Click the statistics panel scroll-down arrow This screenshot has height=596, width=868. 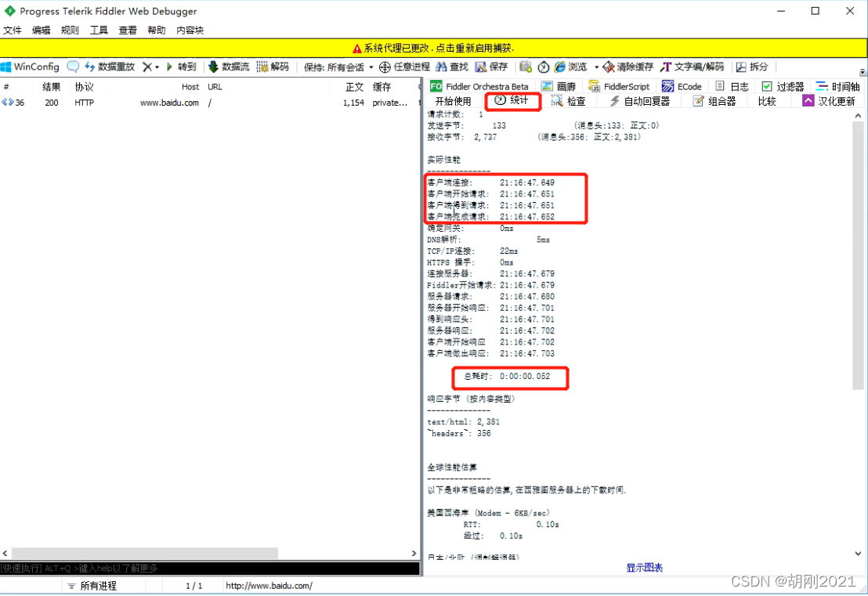858,554
